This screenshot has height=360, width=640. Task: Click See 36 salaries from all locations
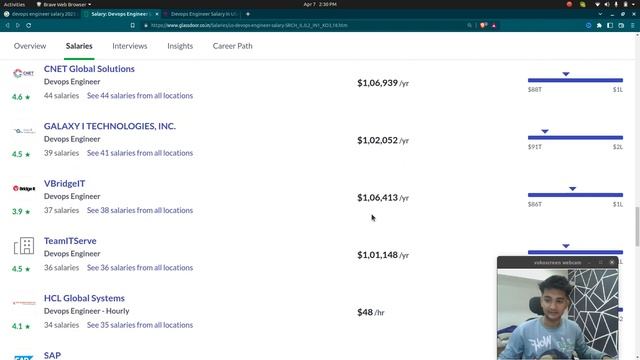(x=140, y=268)
